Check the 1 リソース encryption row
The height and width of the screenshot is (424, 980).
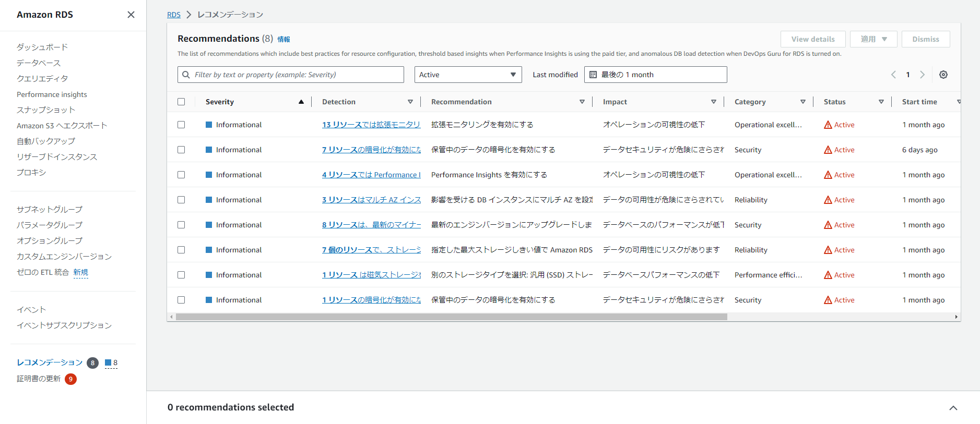pyautogui.click(x=181, y=300)
